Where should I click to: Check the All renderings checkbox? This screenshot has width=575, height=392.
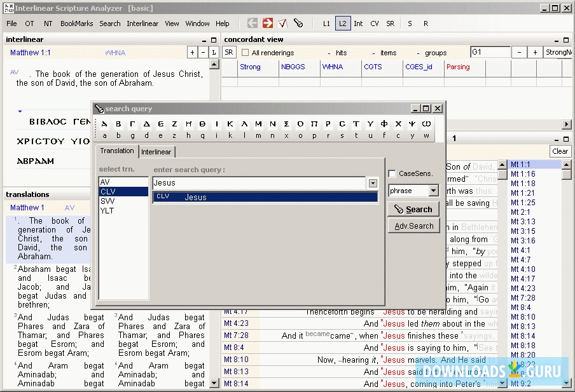click(x=246, y=53)
